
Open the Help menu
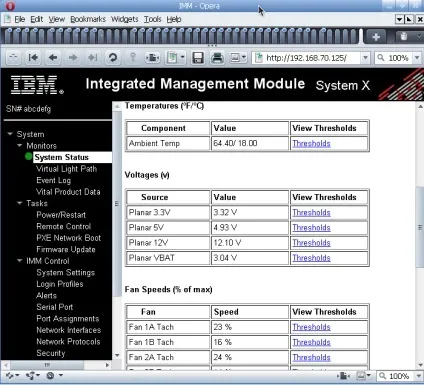pos(174,19)
